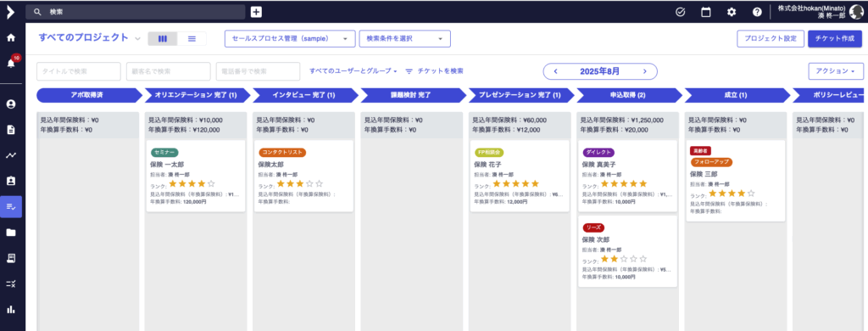The image size is (868, 331).
Task: Select インタビュー 完了 (1) stage header
Action: click(x=304, y=95)
